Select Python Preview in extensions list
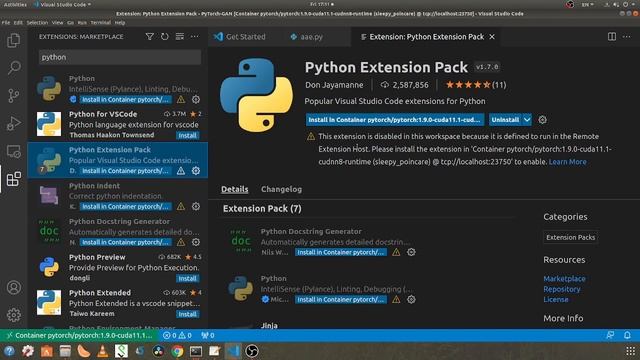This screenshot has height=360, width=640. point(118,267)
